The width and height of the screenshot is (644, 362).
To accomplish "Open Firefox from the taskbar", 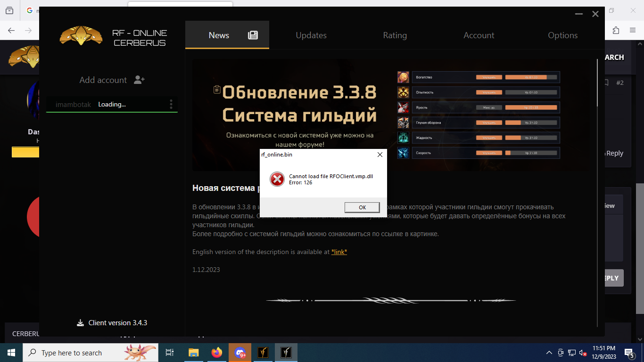I will pos(217,353).
